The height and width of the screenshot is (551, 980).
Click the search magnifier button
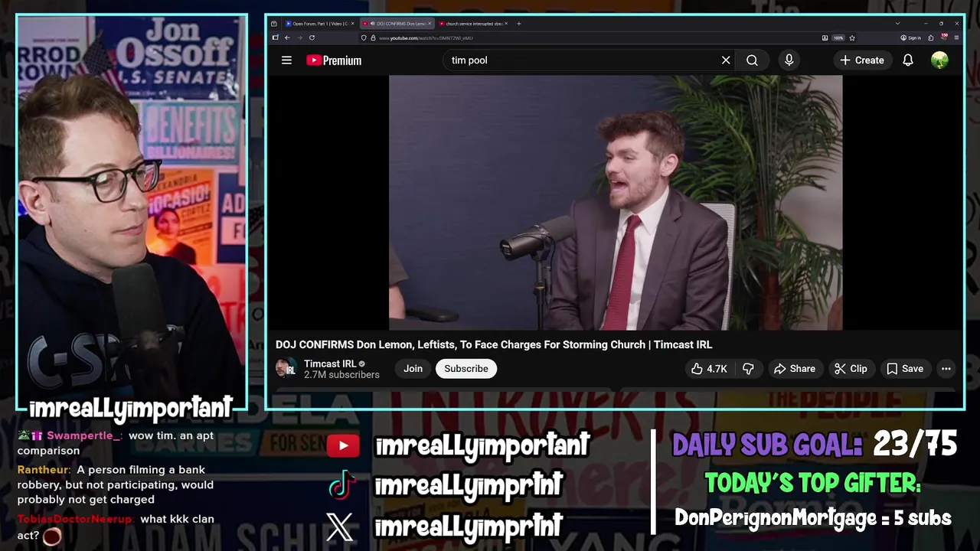pos(752,60)
